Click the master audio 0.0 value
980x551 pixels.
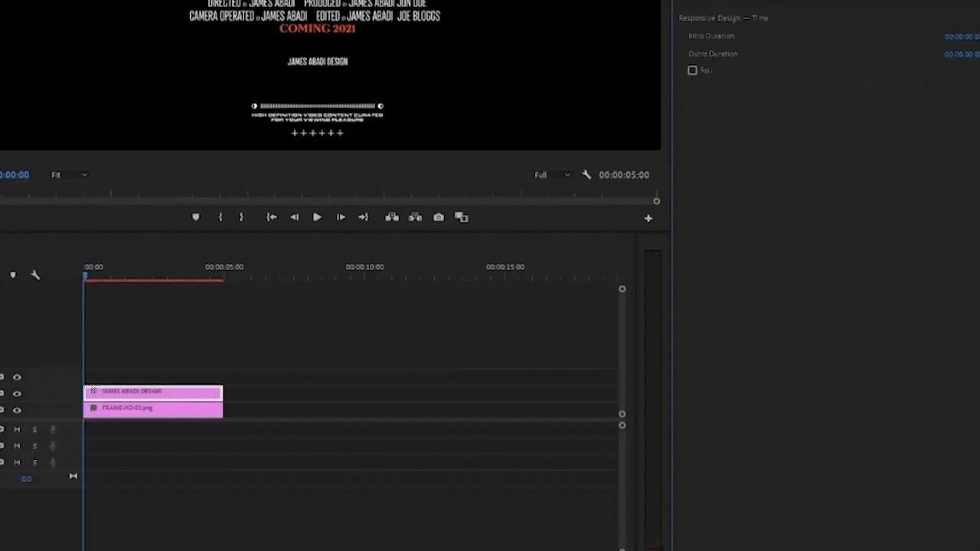coord(27,479)
